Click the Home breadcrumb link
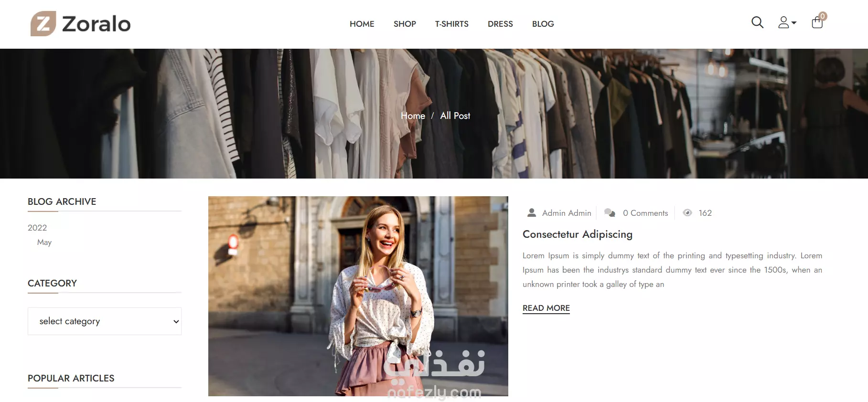This screenshot has height=402, width=868. tap(413, 116)
